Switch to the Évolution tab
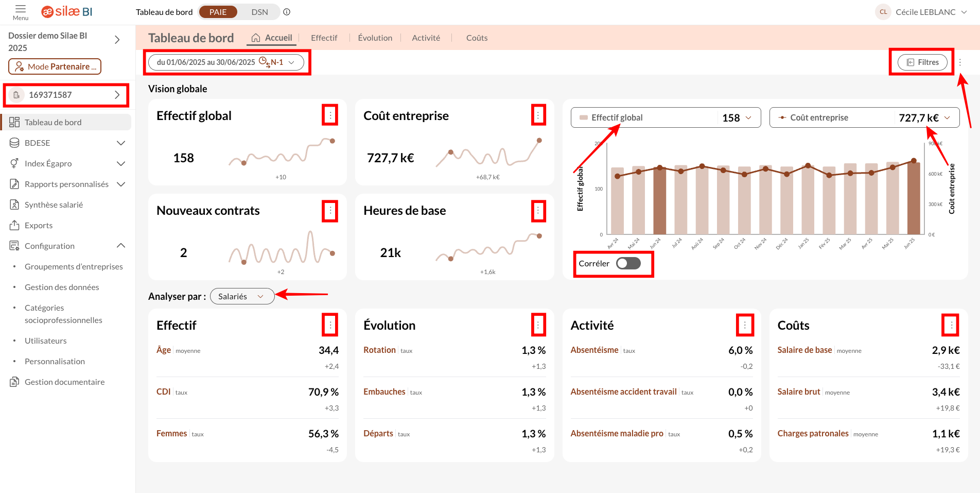Viewport: 980px width, 493px height. tap(375, 38)
